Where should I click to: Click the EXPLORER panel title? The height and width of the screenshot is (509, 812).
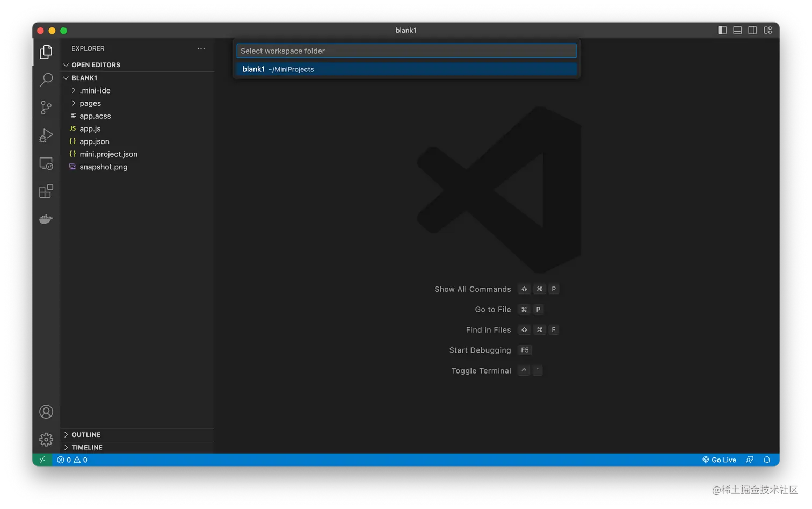pos(88,48)
